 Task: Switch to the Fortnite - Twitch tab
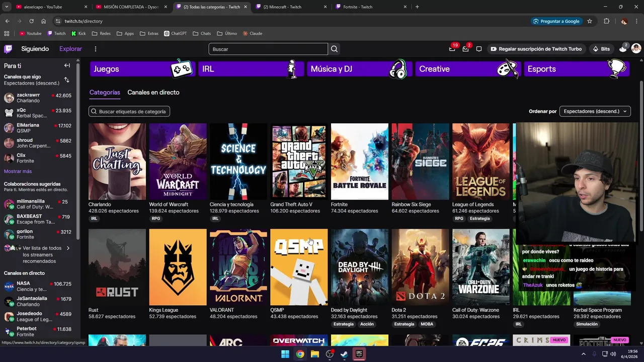pyautogui.click(x=372, y=7)
